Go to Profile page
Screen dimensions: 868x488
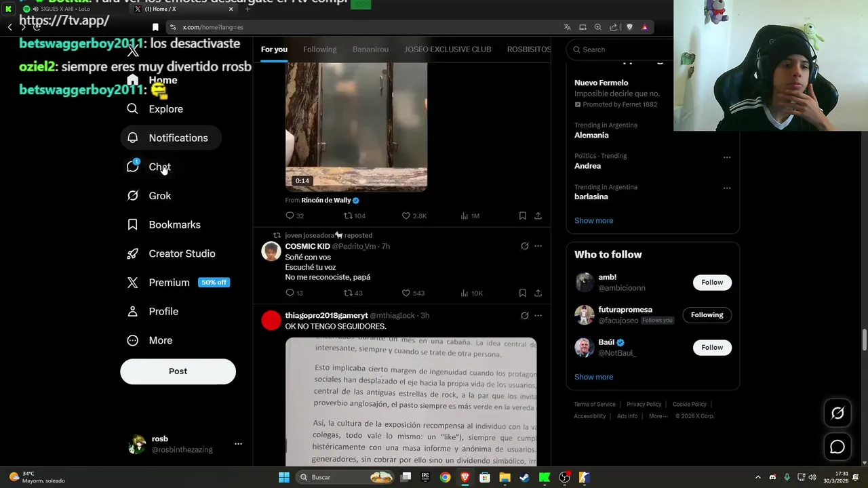click(153, 312)
